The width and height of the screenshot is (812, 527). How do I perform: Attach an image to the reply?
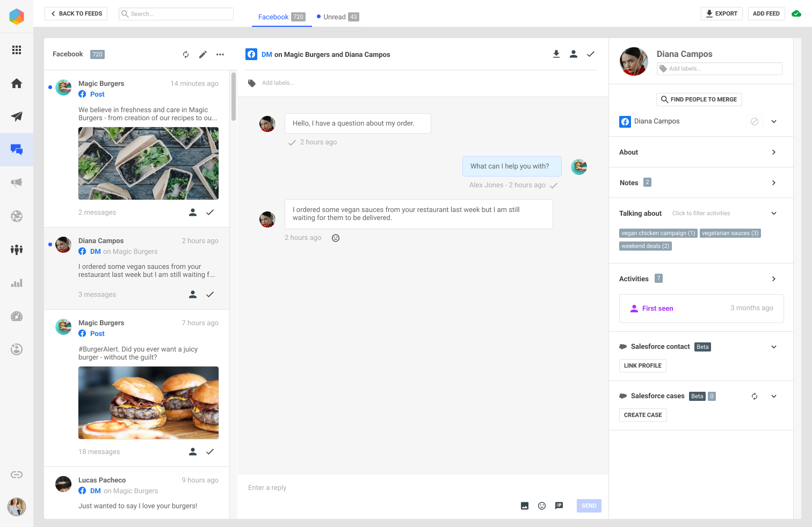point(525,506)
